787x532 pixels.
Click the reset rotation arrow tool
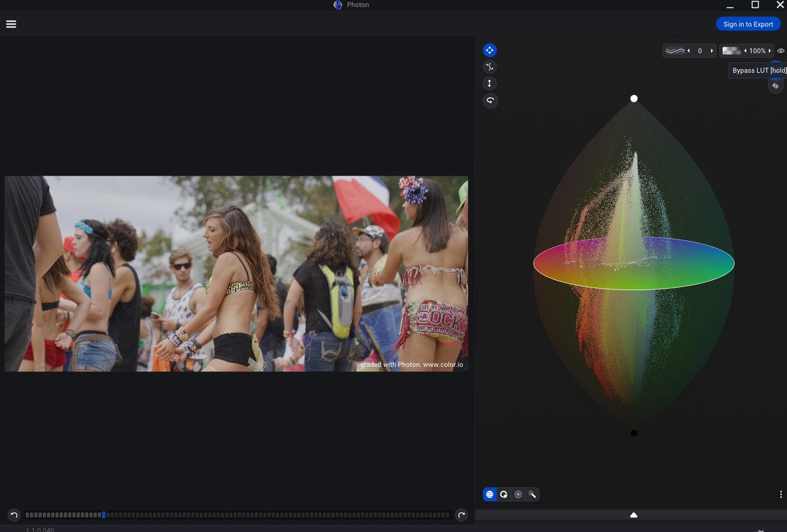[x=490, y=100]
